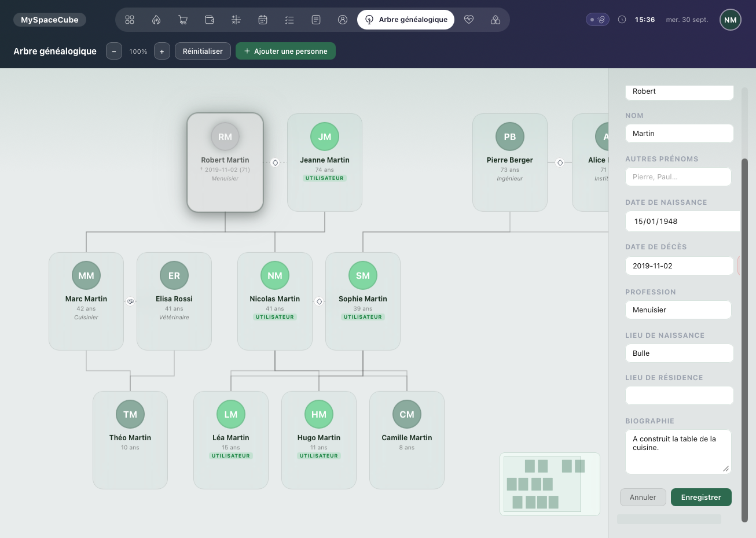Click the link between Nicolas and Sophie
Viewport: 756px width, 538px height.
[x=319, y=301]
